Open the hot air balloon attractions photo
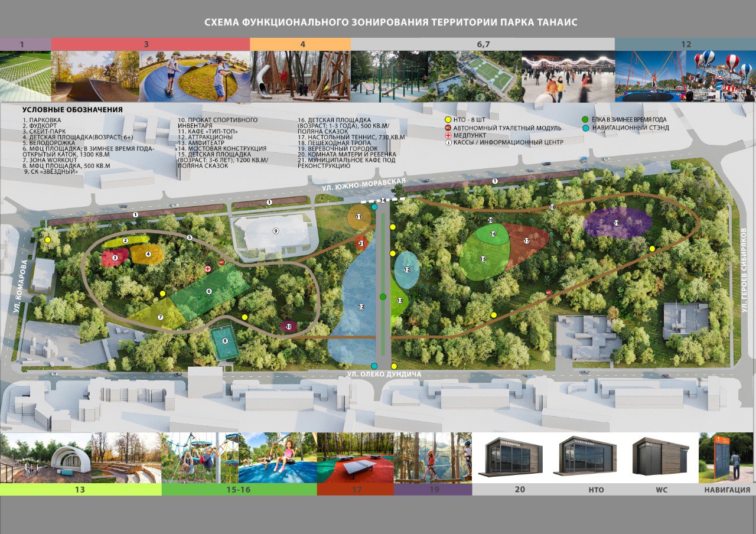756x534 pixels. pyautogui.click(x=685, y=76)
